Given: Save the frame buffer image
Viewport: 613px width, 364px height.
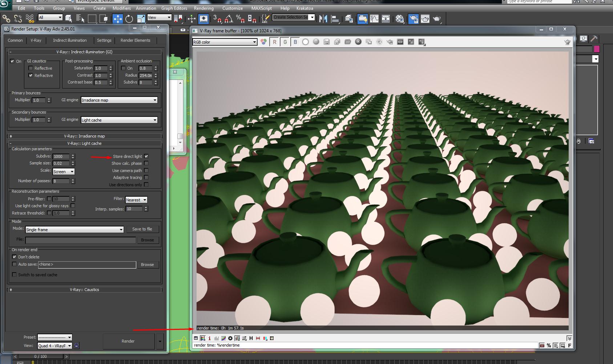Looking at the screenshot, I should (x=327, y=42).
